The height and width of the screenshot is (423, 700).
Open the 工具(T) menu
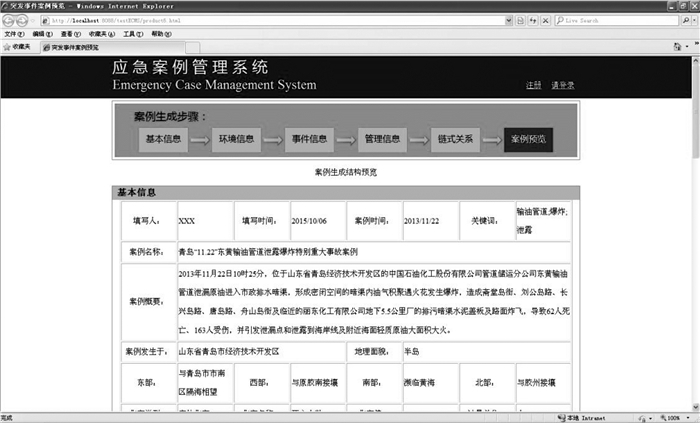[132, 33]
